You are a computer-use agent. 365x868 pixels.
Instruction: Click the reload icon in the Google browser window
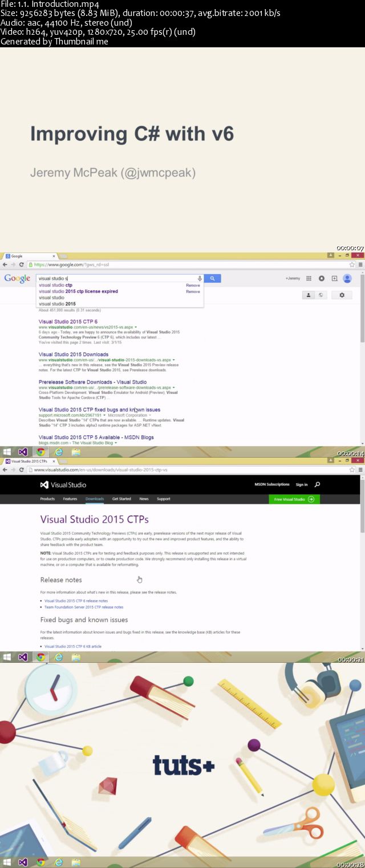22,264
